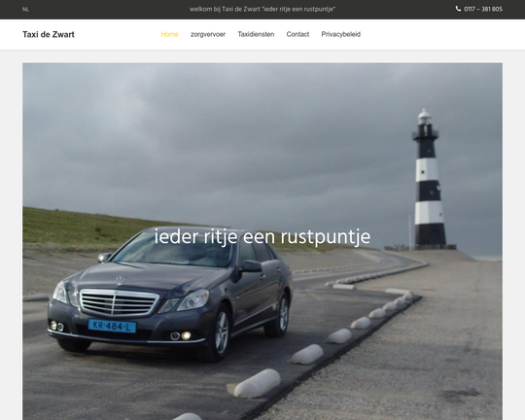525x420 pixels.
Task: Open the Taxi de Zwart site logo
Action: 49,34
